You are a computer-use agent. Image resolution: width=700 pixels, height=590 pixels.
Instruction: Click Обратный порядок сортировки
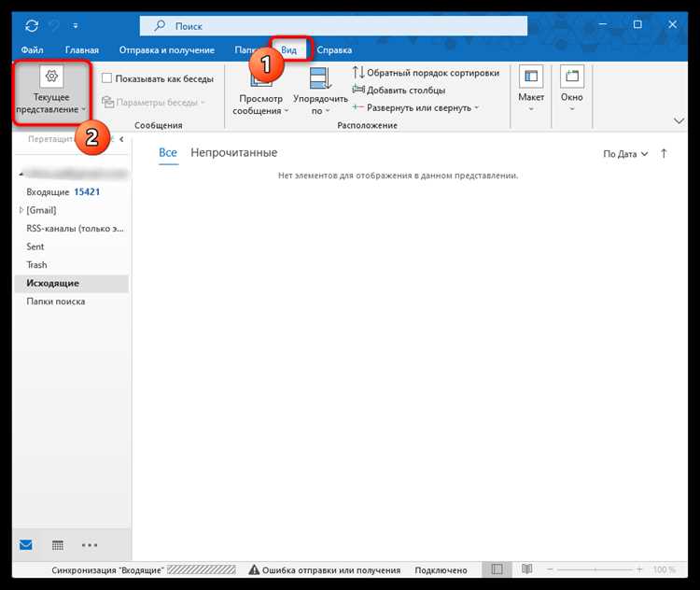[x=426, y=73]
